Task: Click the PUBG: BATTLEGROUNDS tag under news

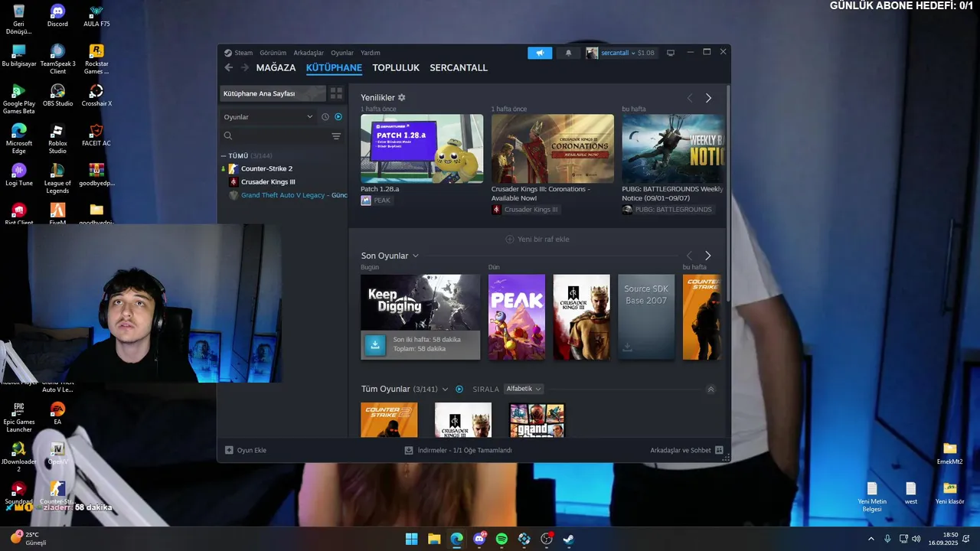Action: pos(668,210)
